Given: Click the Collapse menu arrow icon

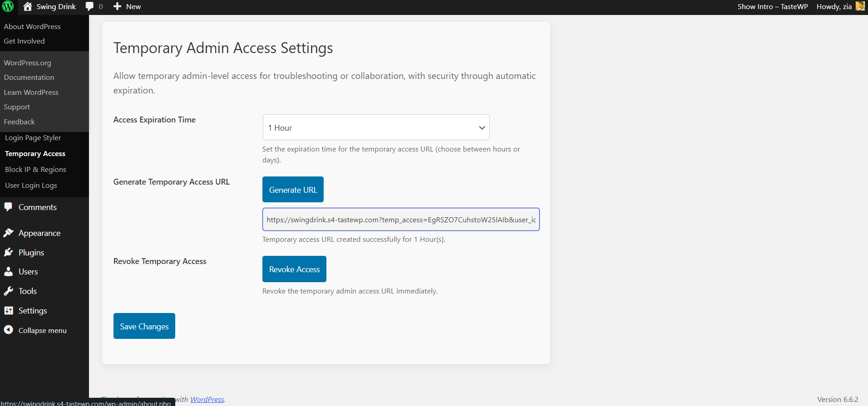Looking at the screenshot, I should [9, 330].
